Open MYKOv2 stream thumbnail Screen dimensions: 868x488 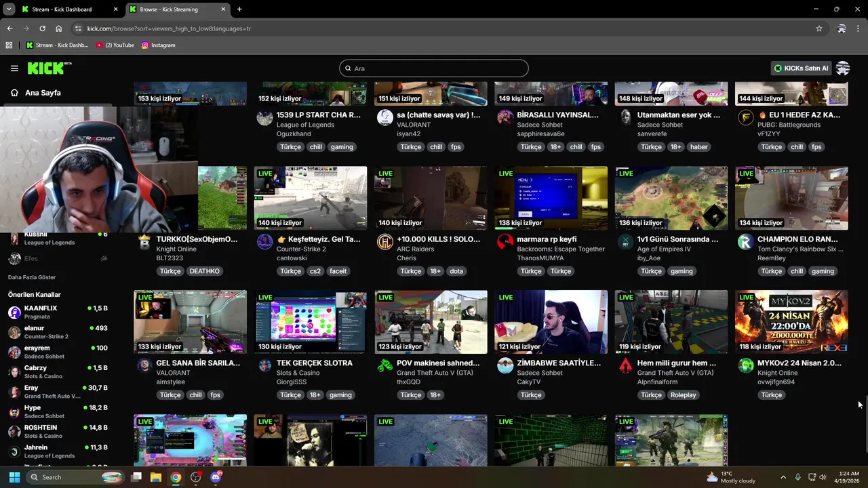791,323
